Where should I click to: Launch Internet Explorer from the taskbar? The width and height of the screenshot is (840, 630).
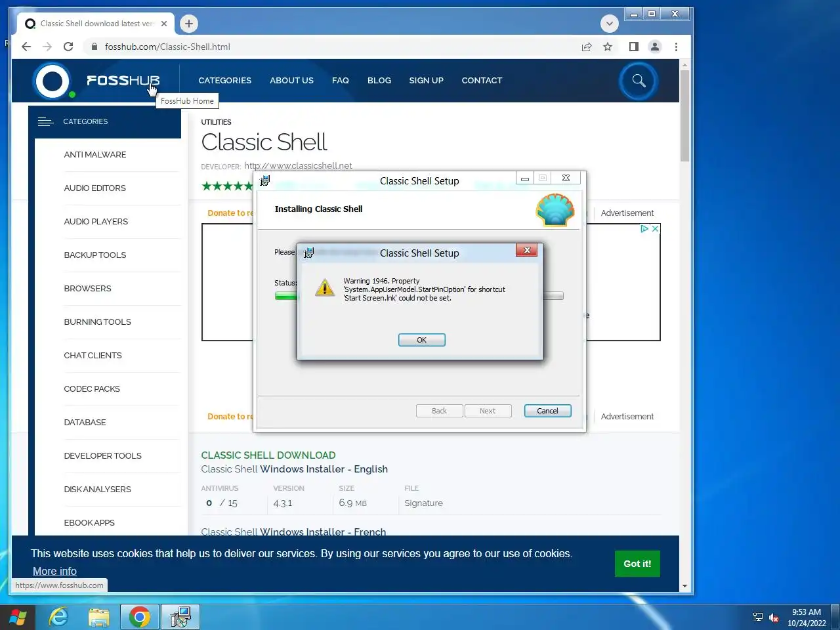pos(59,617)
